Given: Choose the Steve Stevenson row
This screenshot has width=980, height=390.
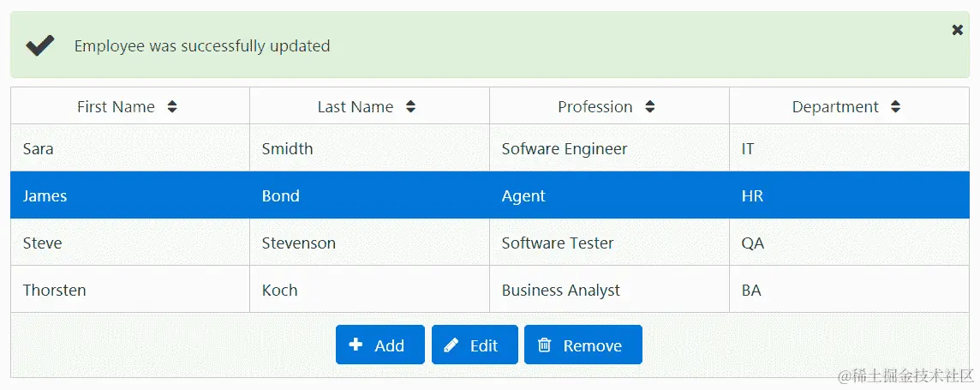Looking at the screenshot, I should 129,243.
